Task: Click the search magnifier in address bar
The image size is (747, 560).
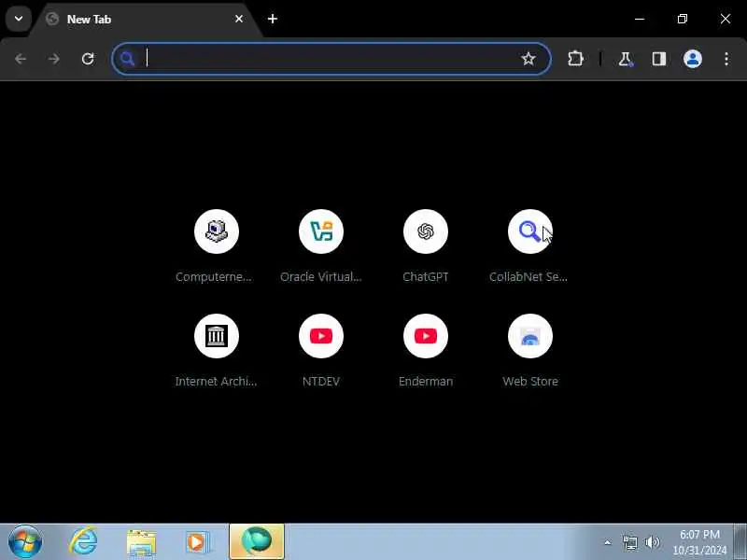Action: [x=127, y=59]
